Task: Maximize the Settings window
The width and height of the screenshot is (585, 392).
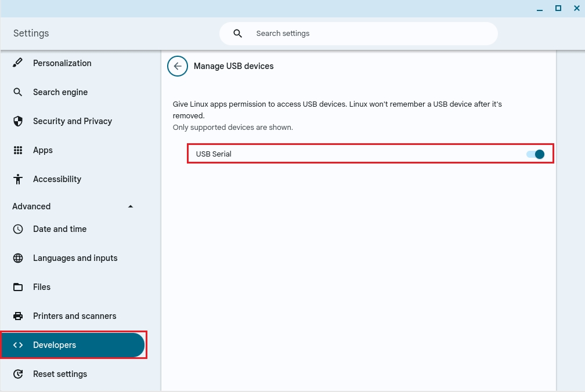Action: pyautogui.click(x=558, y=8)
